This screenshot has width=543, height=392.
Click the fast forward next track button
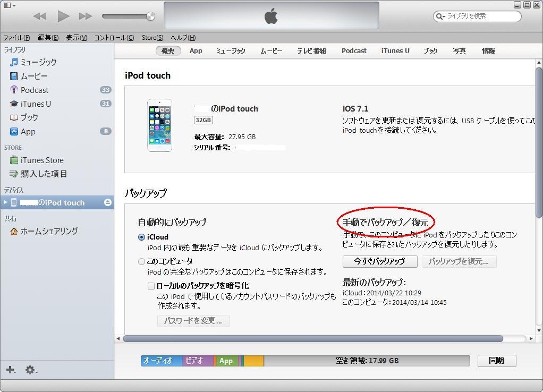click(85, 16)
